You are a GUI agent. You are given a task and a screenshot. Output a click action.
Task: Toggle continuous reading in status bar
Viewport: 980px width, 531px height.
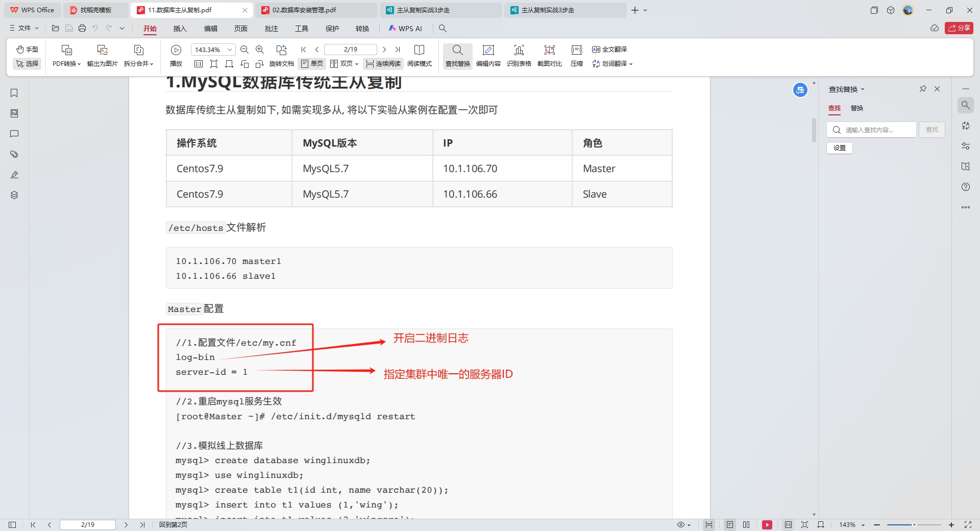pos(709,525)
